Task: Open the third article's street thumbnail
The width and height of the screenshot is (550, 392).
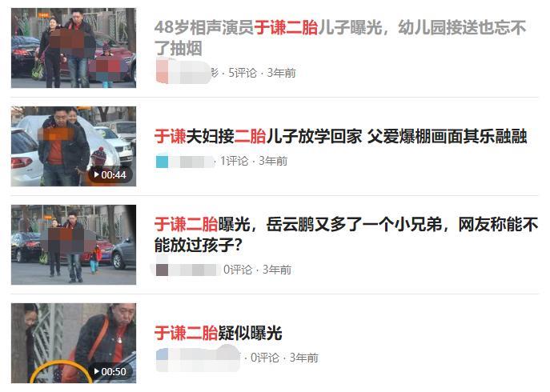Action: point(74,245)
